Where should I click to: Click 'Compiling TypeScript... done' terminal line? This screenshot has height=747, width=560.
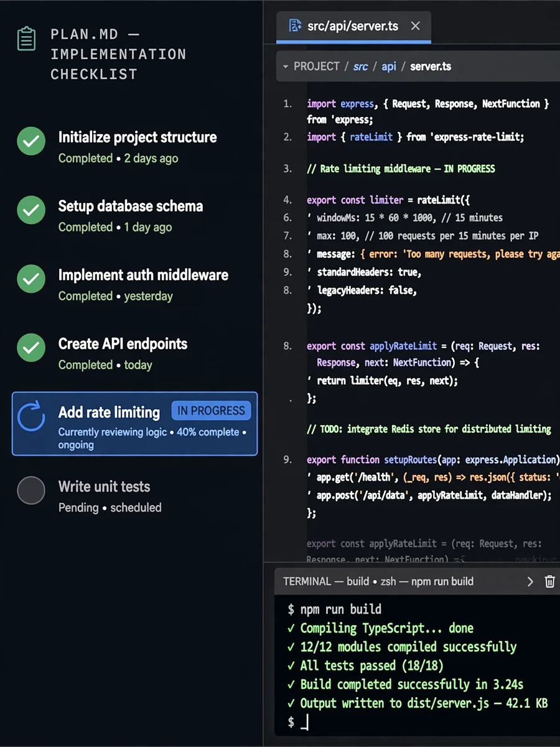[x=380, y=628]
